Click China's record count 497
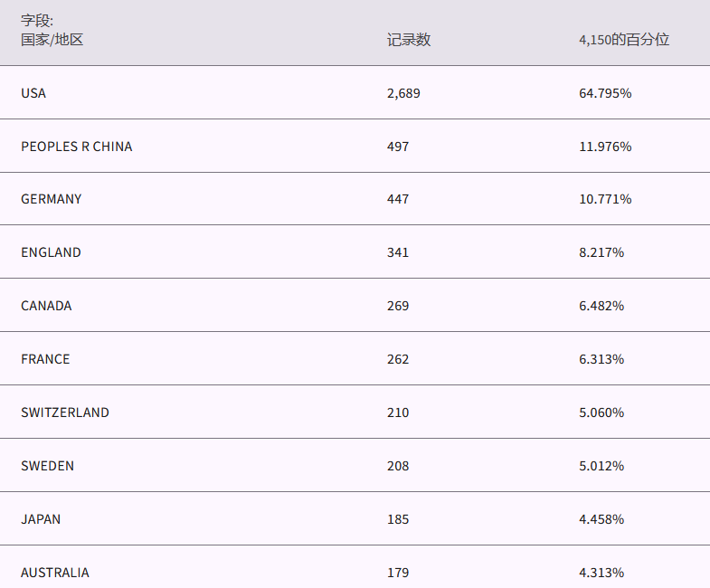This screenshot has height=588, width=710. pyautogui.click(x=398, y=147)
